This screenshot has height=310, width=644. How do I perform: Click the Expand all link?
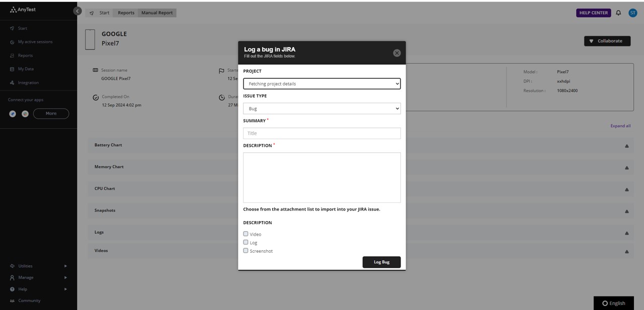(x=620, y=126)
